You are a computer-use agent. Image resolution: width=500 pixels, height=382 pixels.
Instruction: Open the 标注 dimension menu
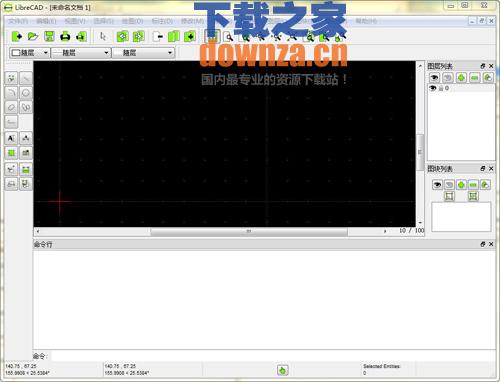[x=162, y=21]
